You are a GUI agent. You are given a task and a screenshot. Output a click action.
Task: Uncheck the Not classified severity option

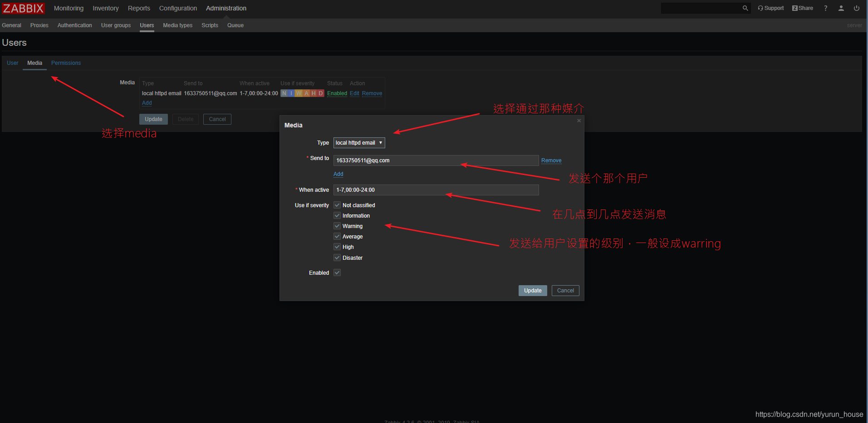(x=337, y=205)
